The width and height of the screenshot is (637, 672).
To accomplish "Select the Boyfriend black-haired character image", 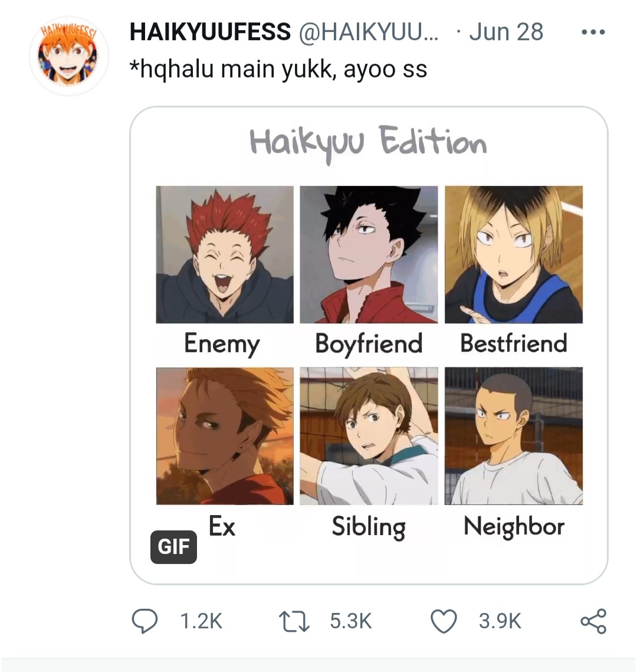I will click(369, 254).
